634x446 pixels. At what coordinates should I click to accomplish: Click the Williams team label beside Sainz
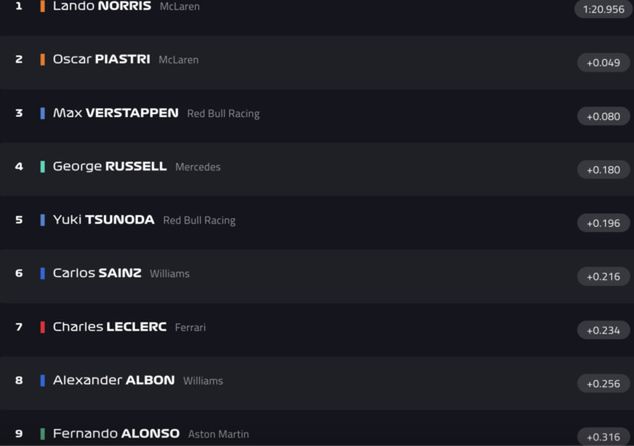pos(169,274)
